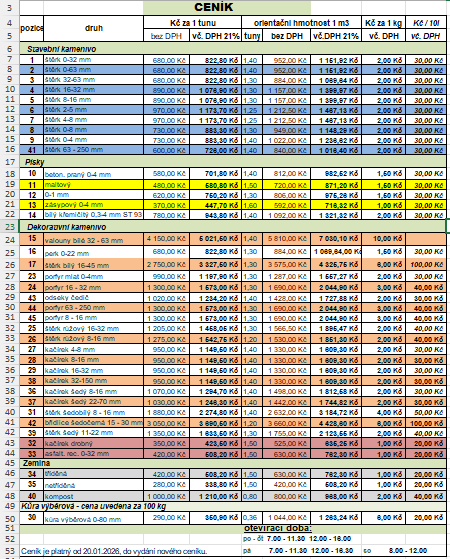
Task: Click the 'kačírek 4-8 mm' cell
Action: pyautogui.click(x=93, y=349)
